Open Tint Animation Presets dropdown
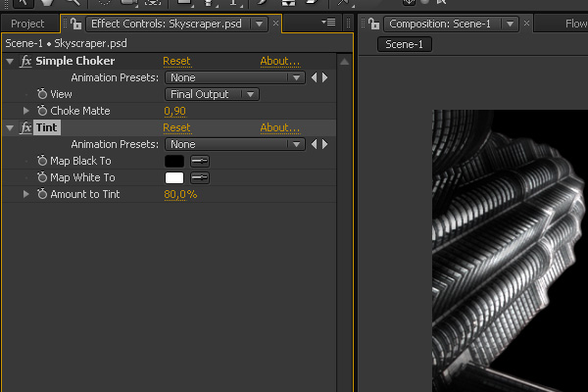588x392 pixels. point(235,144)
